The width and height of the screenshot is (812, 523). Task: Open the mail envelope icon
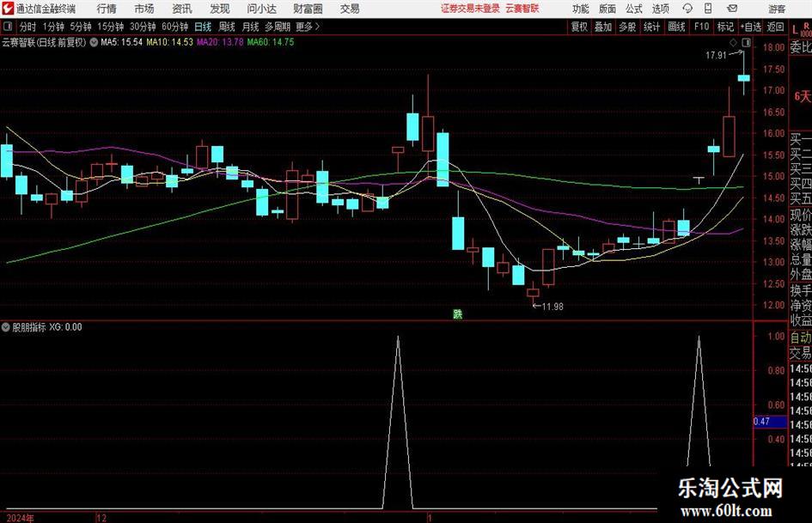tap(732, 9)
